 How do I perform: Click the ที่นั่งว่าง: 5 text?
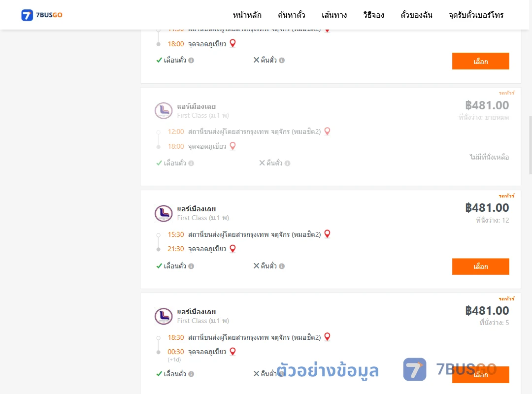pyautogui.click(x=494, y=323)
